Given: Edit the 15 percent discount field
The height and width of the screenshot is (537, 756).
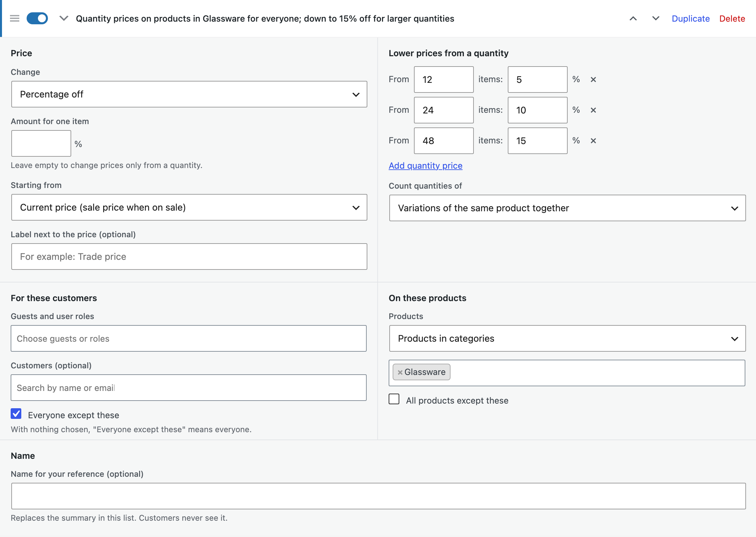Looking at the screenshot, I should coord(537,141).
